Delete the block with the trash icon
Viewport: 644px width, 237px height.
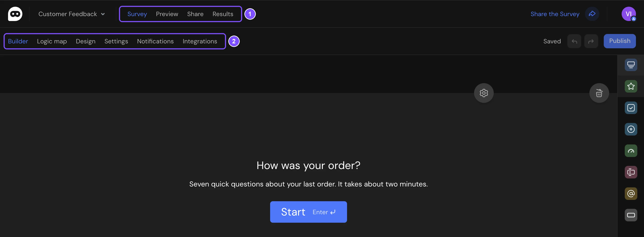(599, 93)
